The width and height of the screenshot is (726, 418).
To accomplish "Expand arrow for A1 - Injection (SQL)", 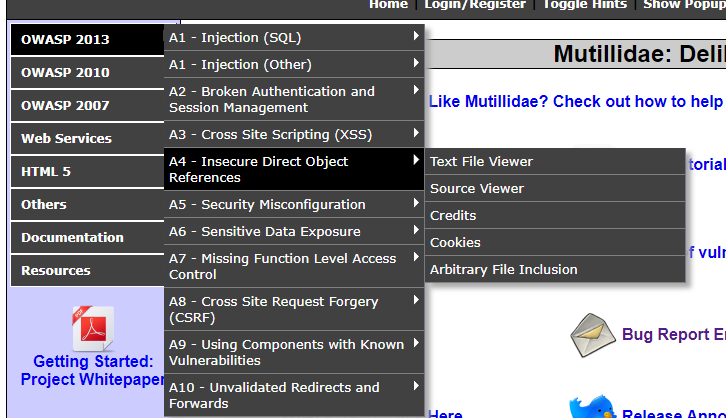I will [x=416, y=36].
